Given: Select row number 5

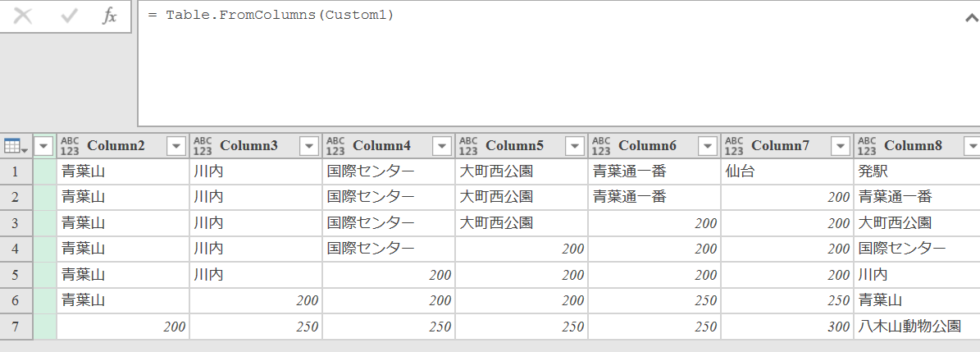Looking at the screenshot, I should (16, 275).
